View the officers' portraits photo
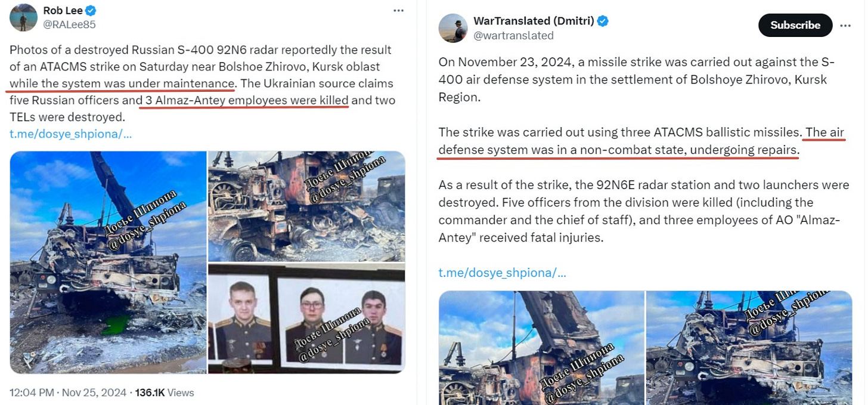868x405 pixels. pos(306,319)
